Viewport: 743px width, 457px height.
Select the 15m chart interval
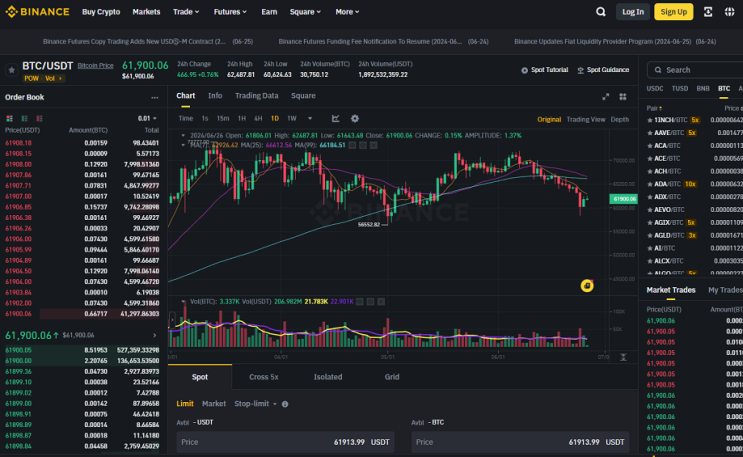(223, 119)
